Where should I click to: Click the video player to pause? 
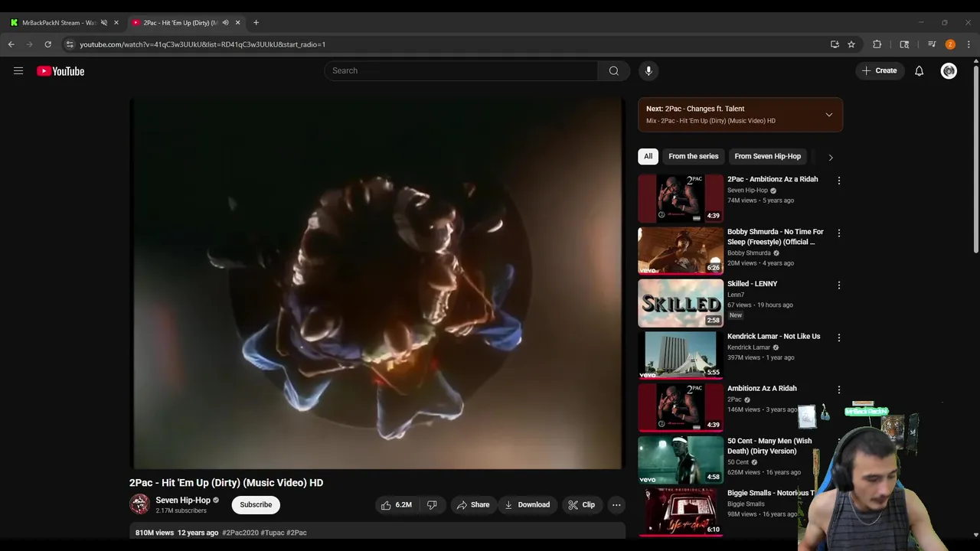(x=377, y=283)
